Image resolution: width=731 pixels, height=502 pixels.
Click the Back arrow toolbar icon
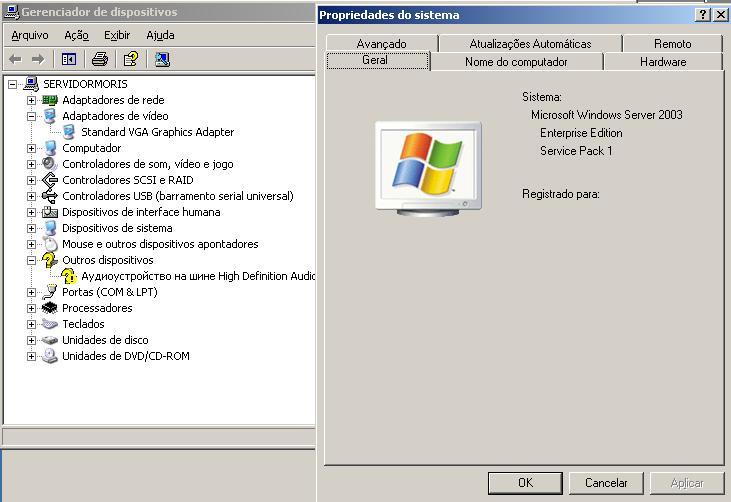tap(15, 59)
